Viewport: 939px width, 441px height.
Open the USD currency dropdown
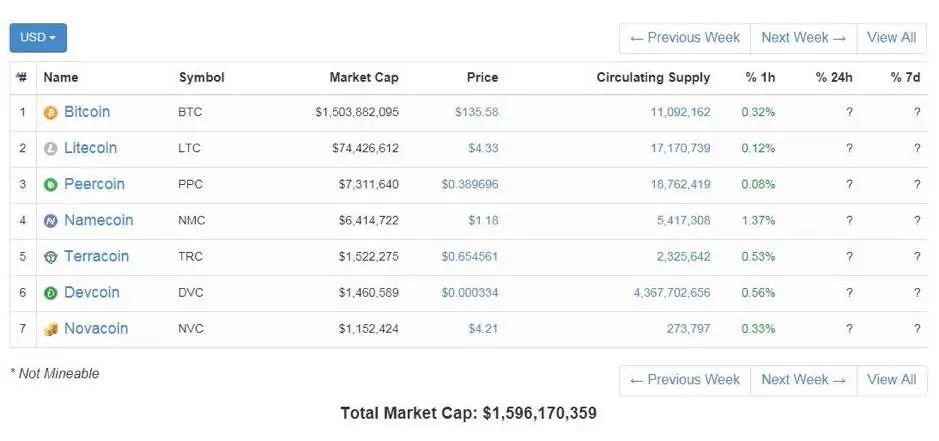click(38, 38)
